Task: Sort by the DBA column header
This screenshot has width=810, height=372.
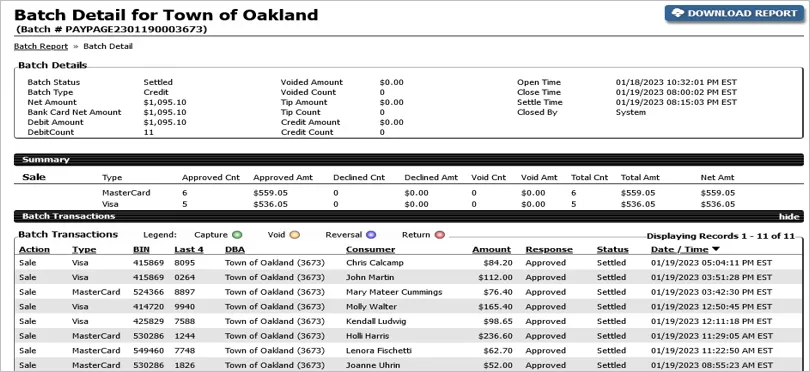Action: pyautogui.click(x=235, y=250)
